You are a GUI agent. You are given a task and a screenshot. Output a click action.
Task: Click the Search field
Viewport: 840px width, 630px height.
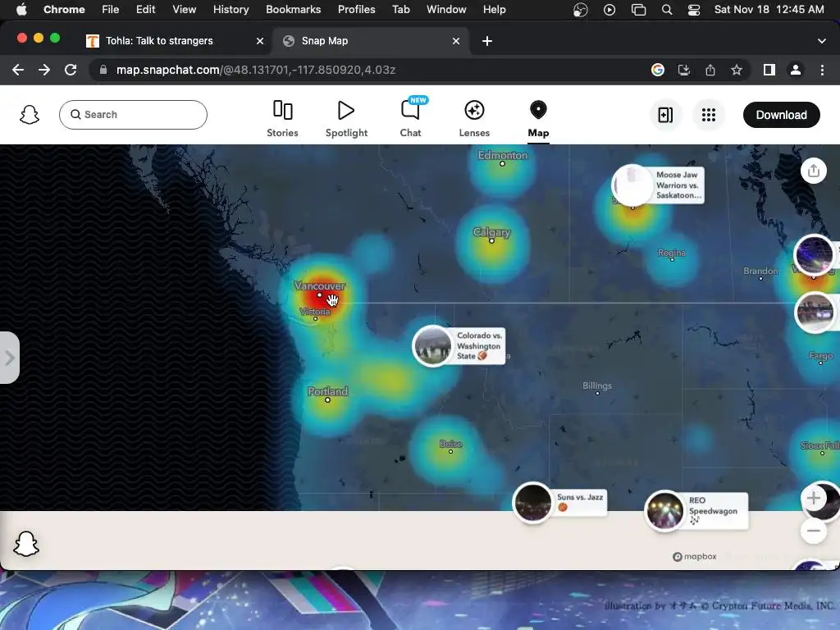(133, 115)
